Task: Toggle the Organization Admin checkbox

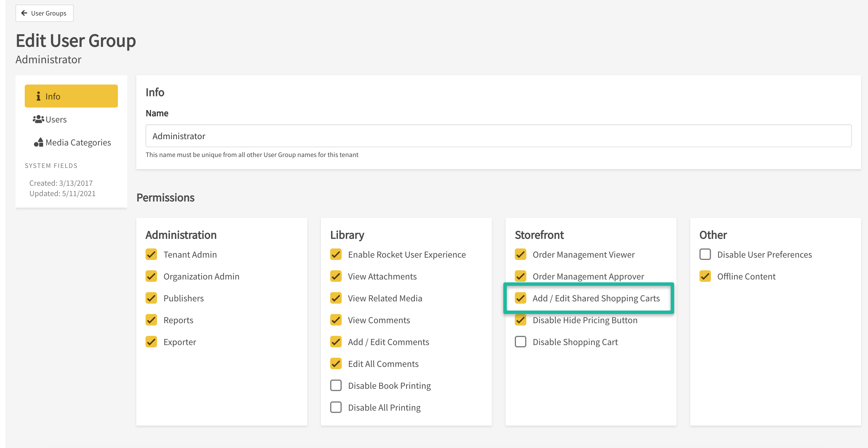Action: click(x=151, y=276)
